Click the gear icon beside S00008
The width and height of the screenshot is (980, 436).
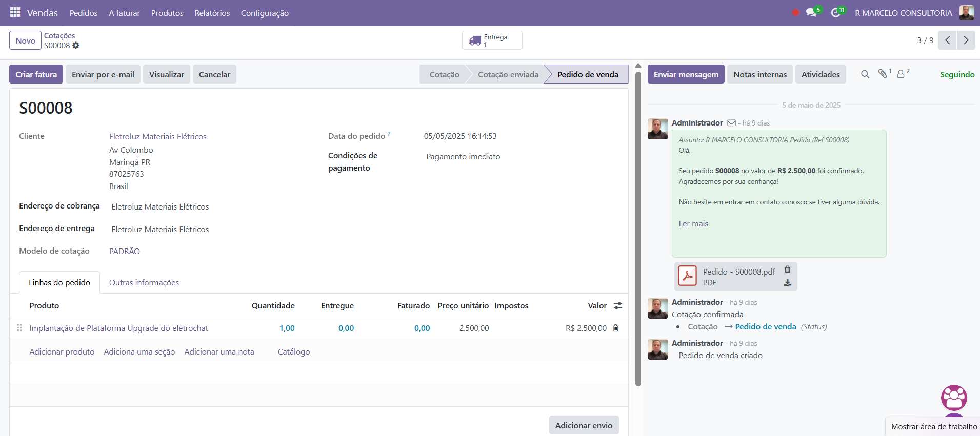tap(76, 46)
